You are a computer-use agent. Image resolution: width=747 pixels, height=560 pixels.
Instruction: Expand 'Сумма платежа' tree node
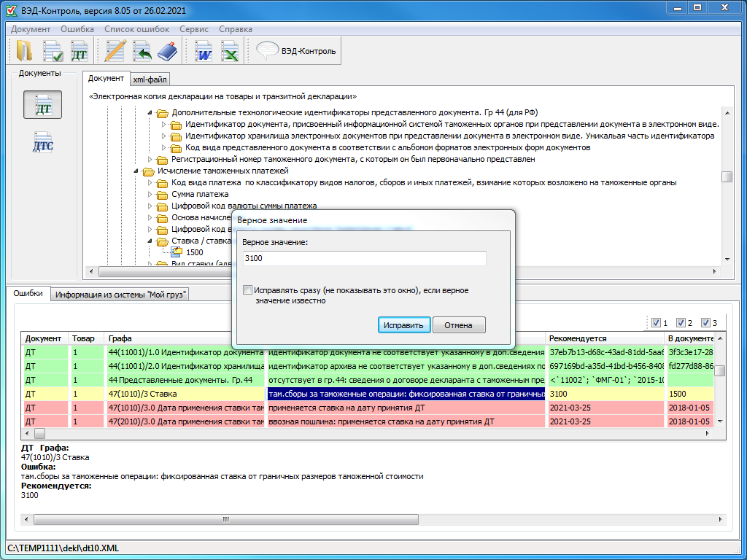150,195
